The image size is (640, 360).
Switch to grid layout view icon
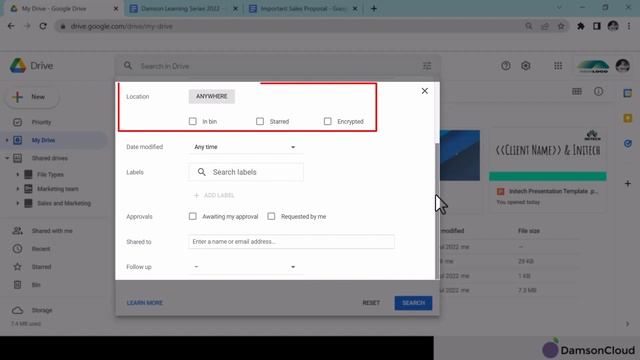(x=577, y=91)
